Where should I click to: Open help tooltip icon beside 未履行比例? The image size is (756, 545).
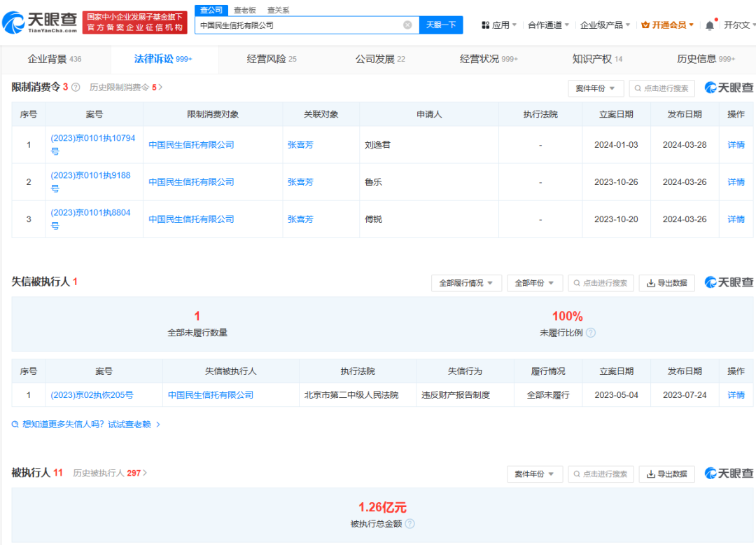click(x=590, y=333)
